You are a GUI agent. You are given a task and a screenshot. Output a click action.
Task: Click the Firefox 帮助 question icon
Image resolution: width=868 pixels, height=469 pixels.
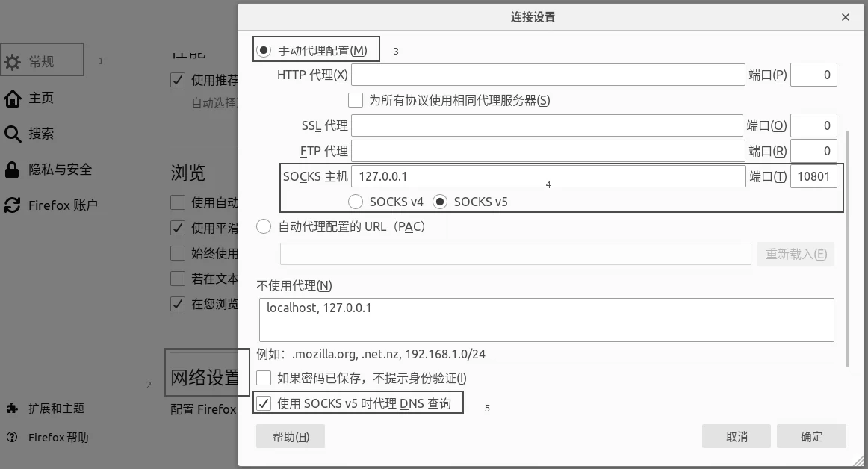(11, 438)
